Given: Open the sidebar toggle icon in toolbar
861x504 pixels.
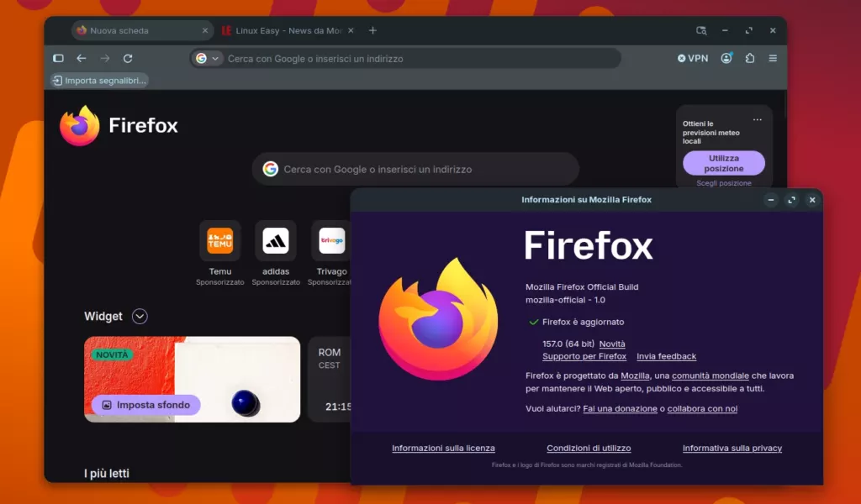Looking at the screenshot, I should coord(58,58).
